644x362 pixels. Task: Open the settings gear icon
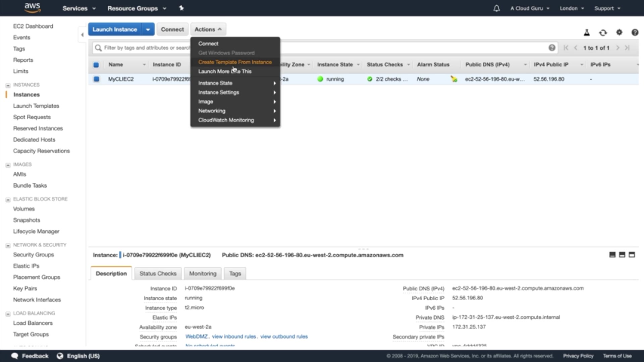tap(619, 32)
